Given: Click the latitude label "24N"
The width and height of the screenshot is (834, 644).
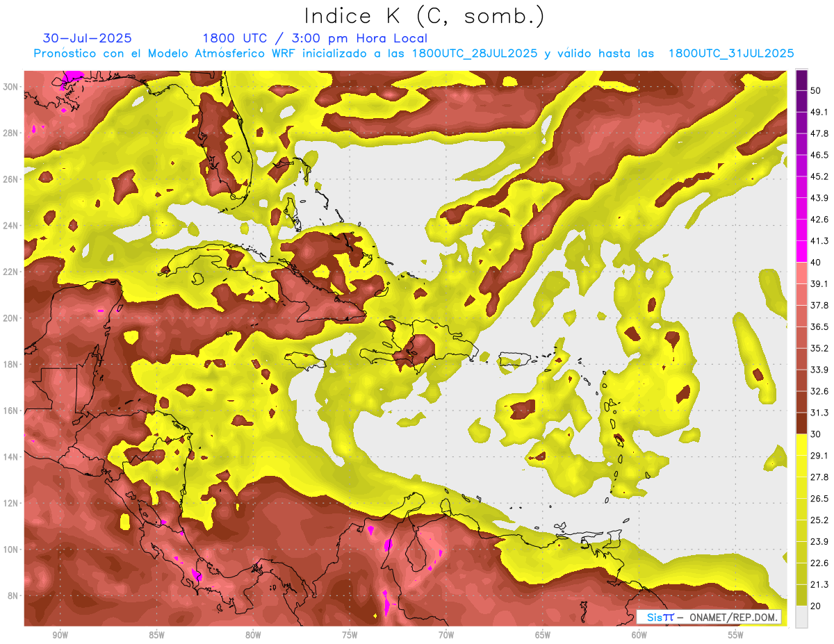Looking at the screenshot, I should [10, 226].
